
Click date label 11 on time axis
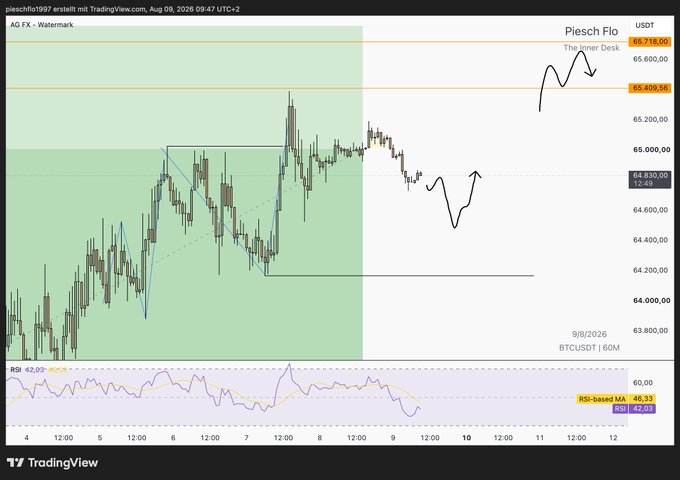(x=539, y=438)
